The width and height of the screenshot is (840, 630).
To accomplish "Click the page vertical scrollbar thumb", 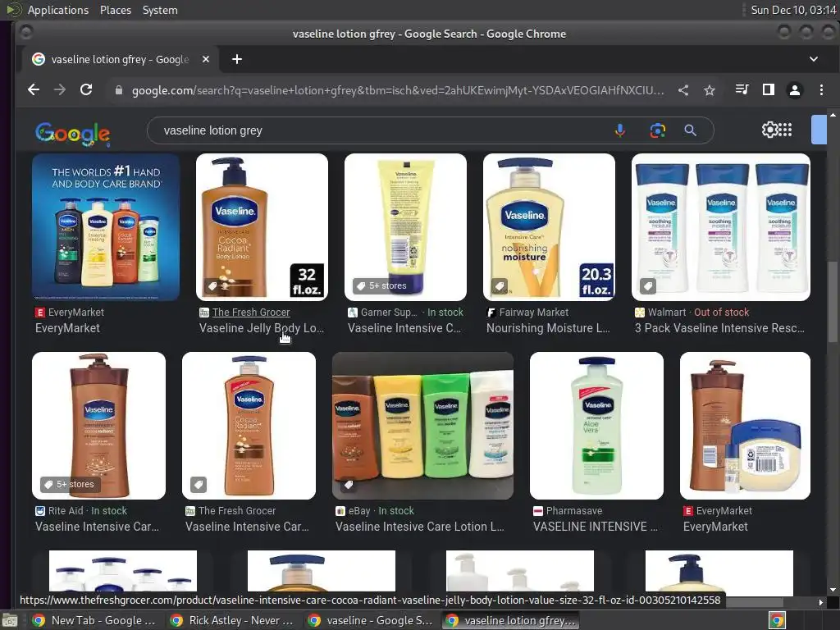I will point(832,302).
